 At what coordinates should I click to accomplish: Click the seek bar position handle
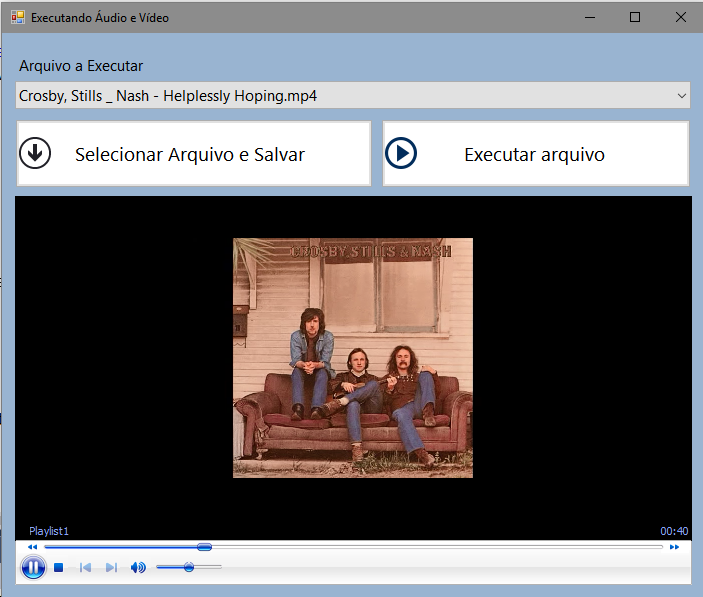(204, 547)
